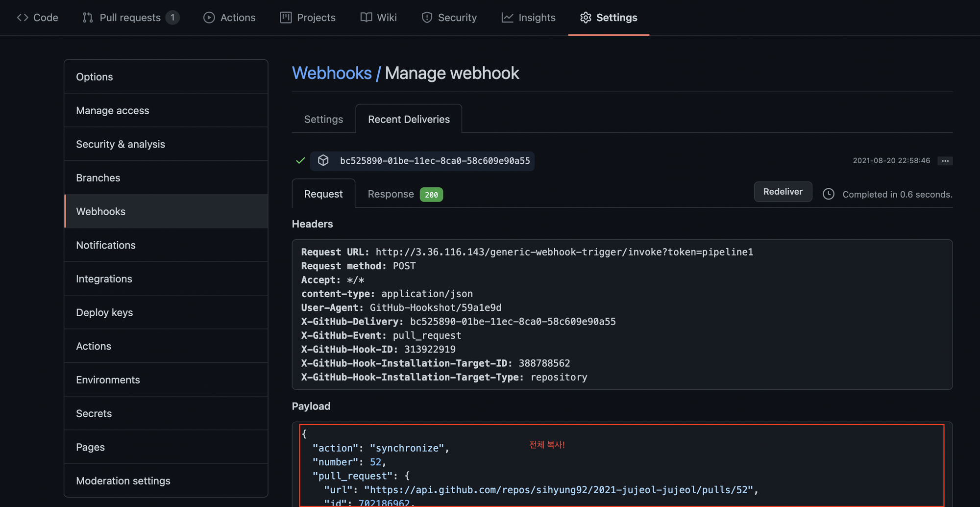Go to Secrets settings page
The width and height of the screenshot is (980, 507).
pyautogui.click(x=94, y=413)
